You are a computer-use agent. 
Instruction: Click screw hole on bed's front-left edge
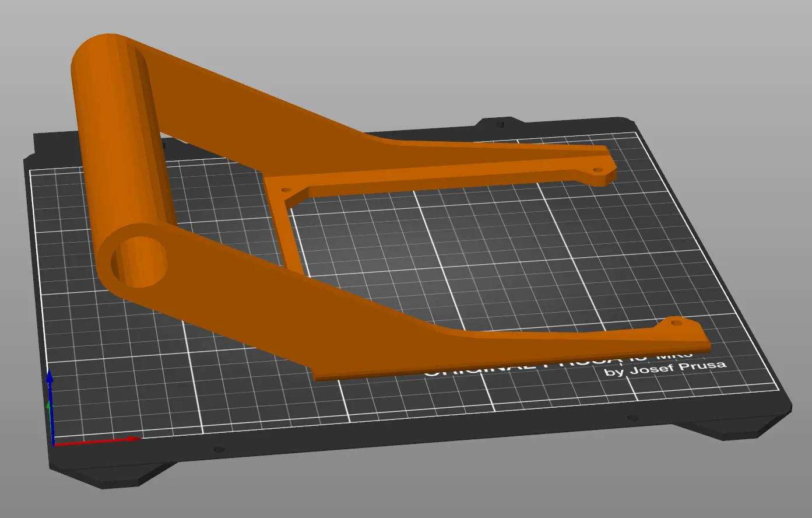coord(219,450)
